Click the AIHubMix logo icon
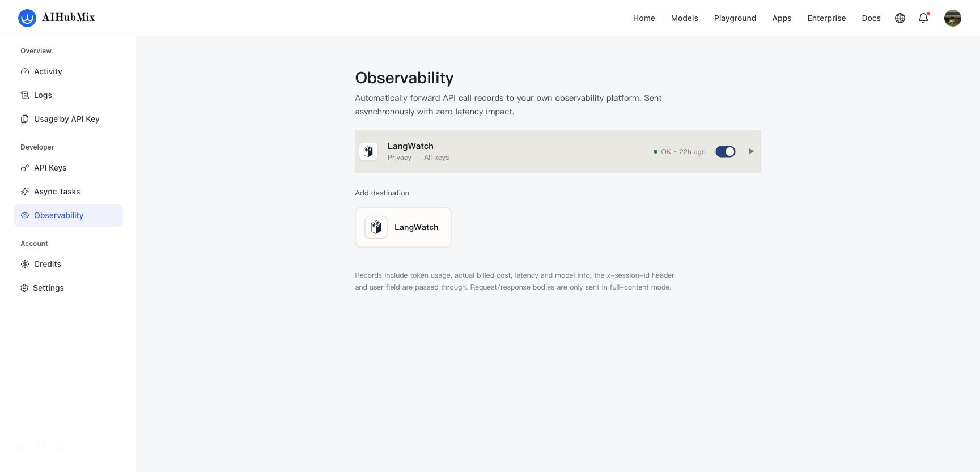980x472 pixels. (x=27, y=18)
